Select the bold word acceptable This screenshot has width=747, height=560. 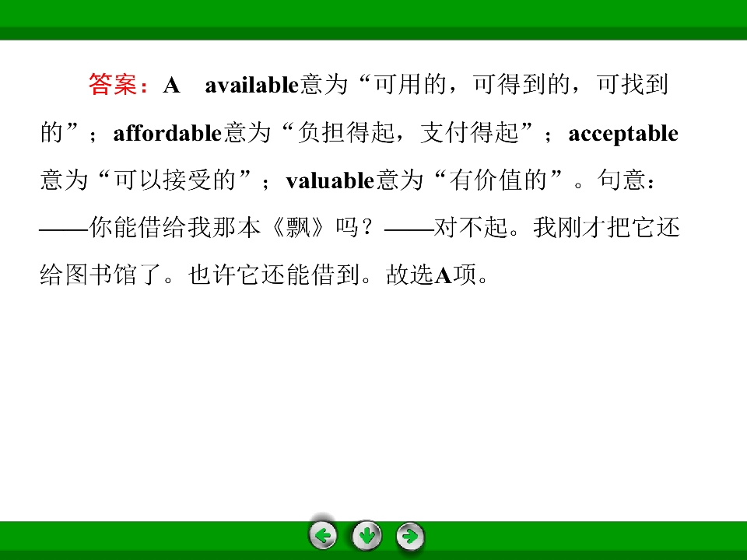(x=623, y=133)
